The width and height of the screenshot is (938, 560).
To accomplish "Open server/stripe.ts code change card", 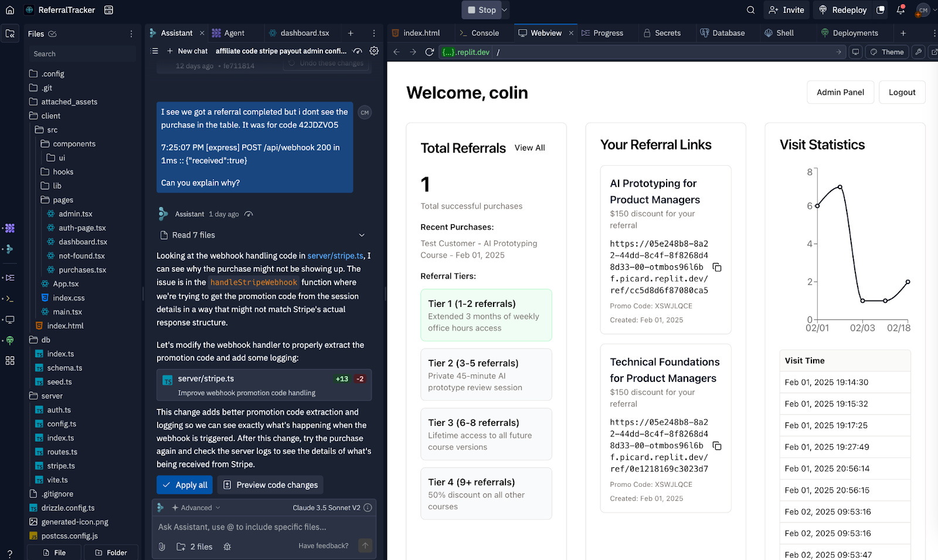I will click(x=264, y=385).
